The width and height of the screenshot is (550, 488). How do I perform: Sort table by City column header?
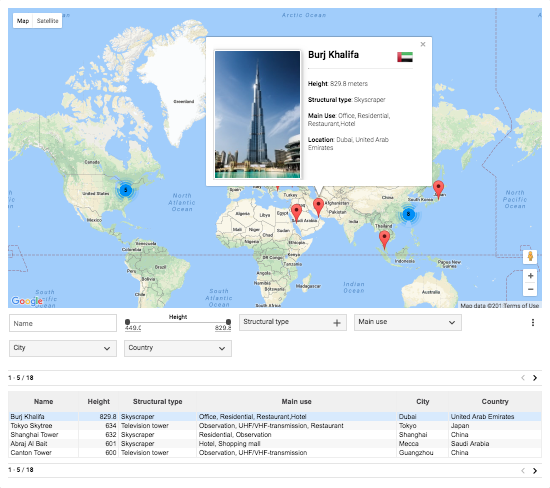tap(423, 402)
